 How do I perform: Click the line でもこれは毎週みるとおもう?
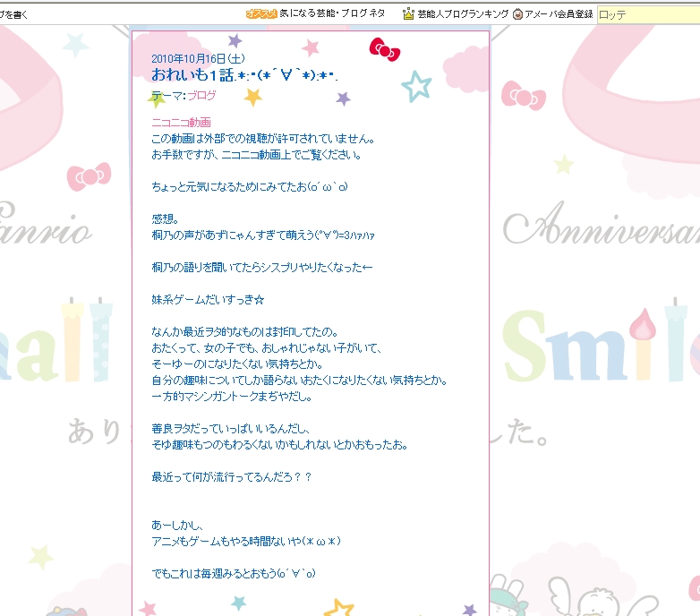tap(234, 573)
